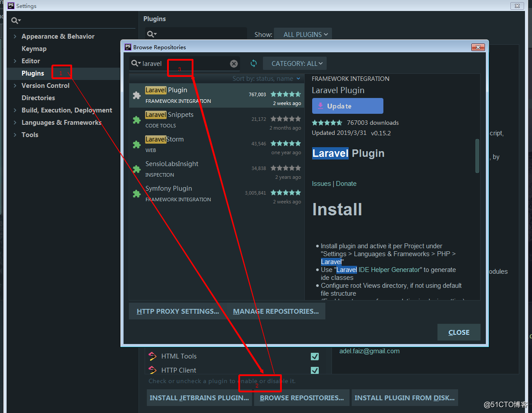Open the Sort by status, name dropdown
The height and width of the screenshot is (413, 532).
pos(266,79)
